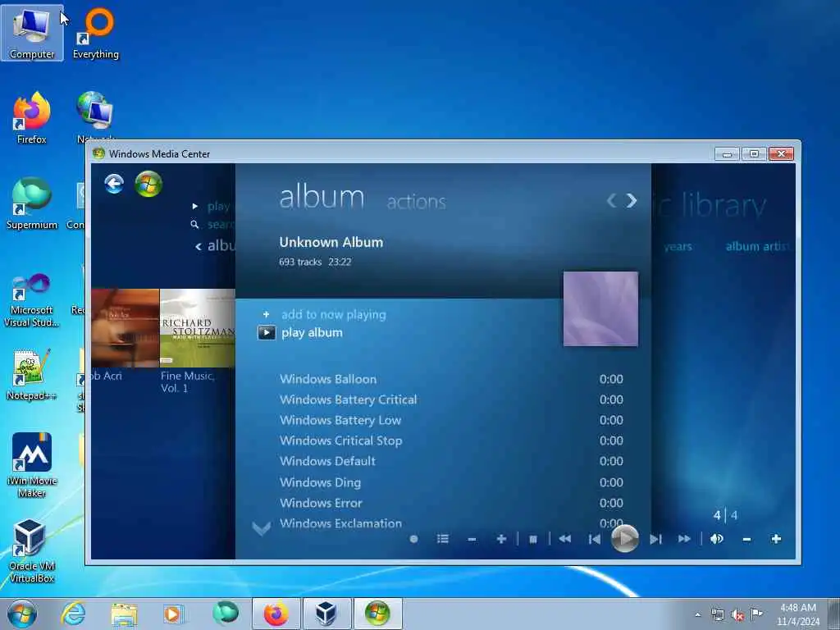Raise volume with the plus button
This screenshot has height=630, width=840.
click(776, 539)
